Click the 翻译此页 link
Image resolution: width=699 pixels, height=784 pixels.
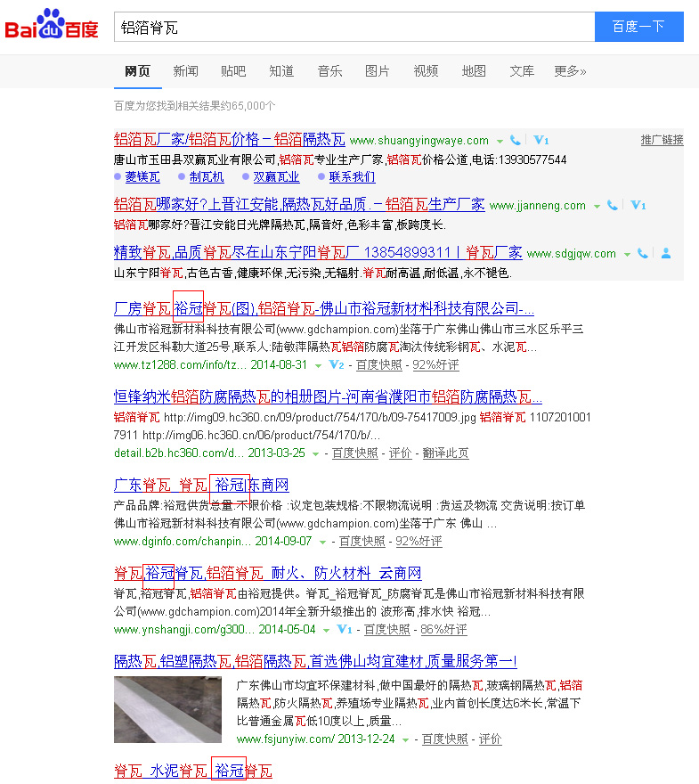click(446, 453)
